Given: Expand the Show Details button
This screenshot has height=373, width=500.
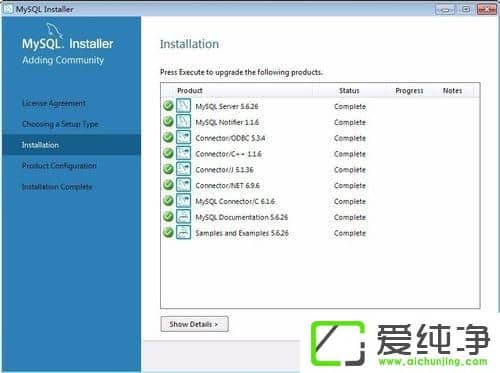Looking at the screenshot, I should point(194,324).
